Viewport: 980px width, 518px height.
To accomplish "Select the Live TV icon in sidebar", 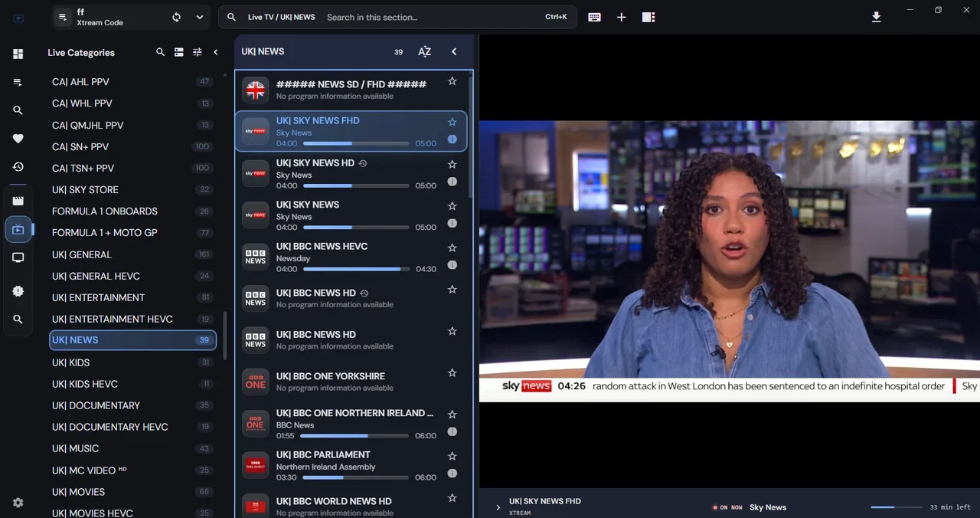I will [x=18, y=229].
